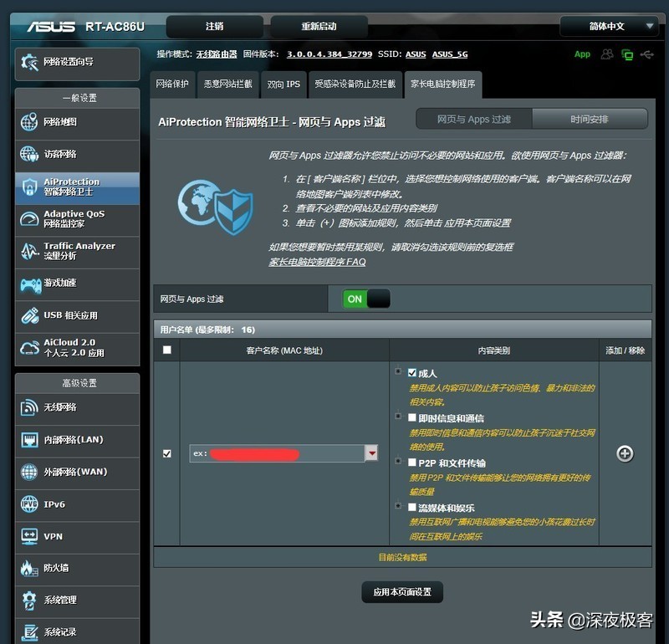This screenshot has height=644, width=669.
Task: Open Adaptive QoS 网络监控器 panel
Action: (x=77, y=219)
